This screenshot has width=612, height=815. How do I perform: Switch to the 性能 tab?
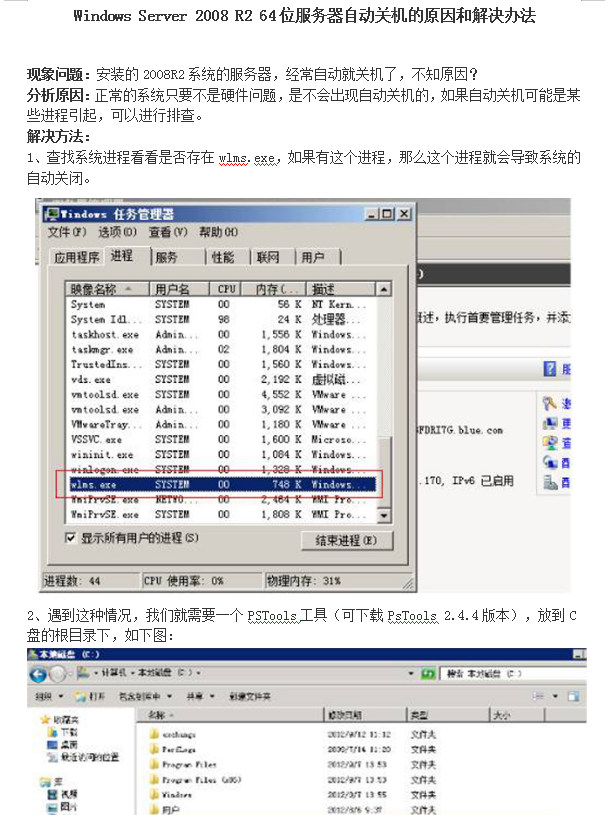pyautogui.click(x=222, y=257)
